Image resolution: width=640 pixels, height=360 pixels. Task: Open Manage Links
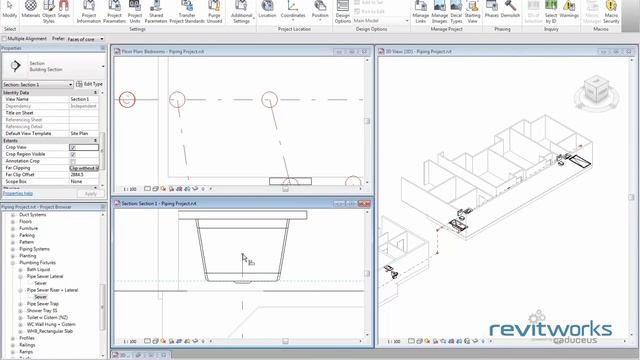click(x=420, y=12)
